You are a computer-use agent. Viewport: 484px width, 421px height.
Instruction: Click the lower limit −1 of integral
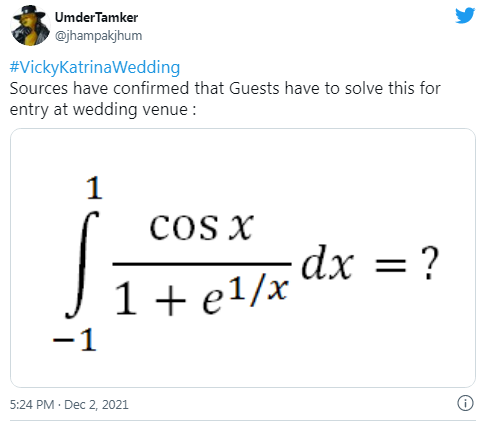(x=75, y=339)
